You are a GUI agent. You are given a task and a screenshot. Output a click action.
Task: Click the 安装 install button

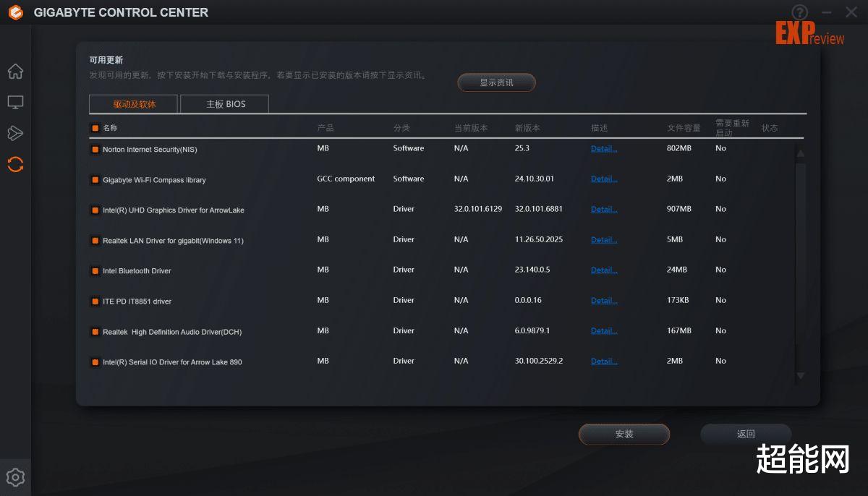tap(624, 434)
